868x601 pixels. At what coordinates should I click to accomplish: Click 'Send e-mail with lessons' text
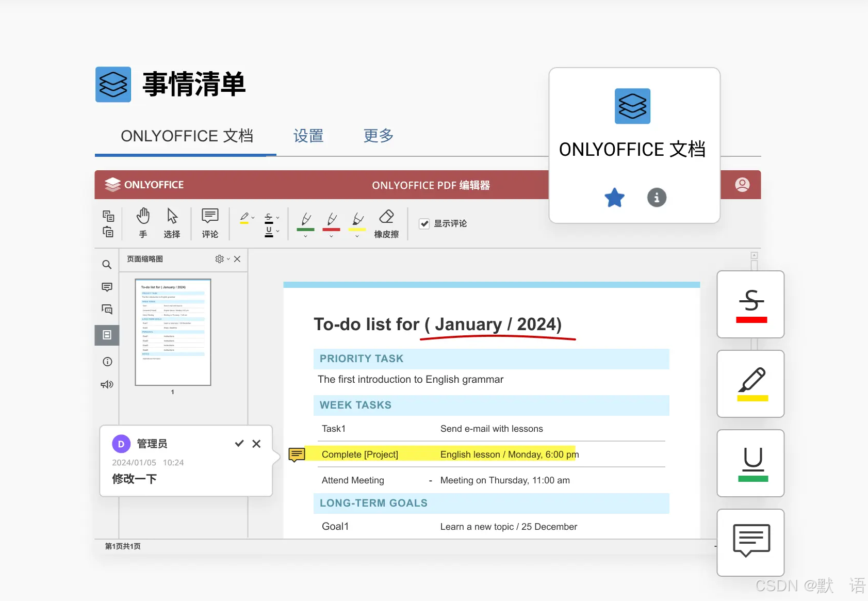(492, 429)
